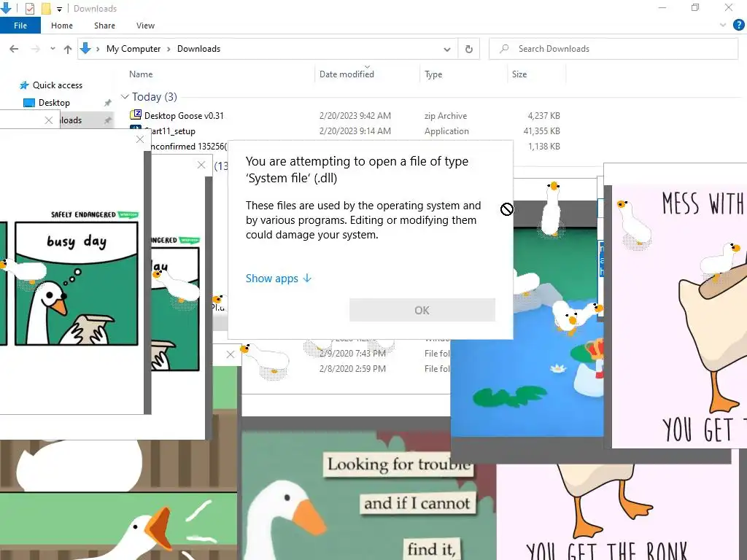Click the new folder toolbar icon
747x560 pixels.
[46, 8]
